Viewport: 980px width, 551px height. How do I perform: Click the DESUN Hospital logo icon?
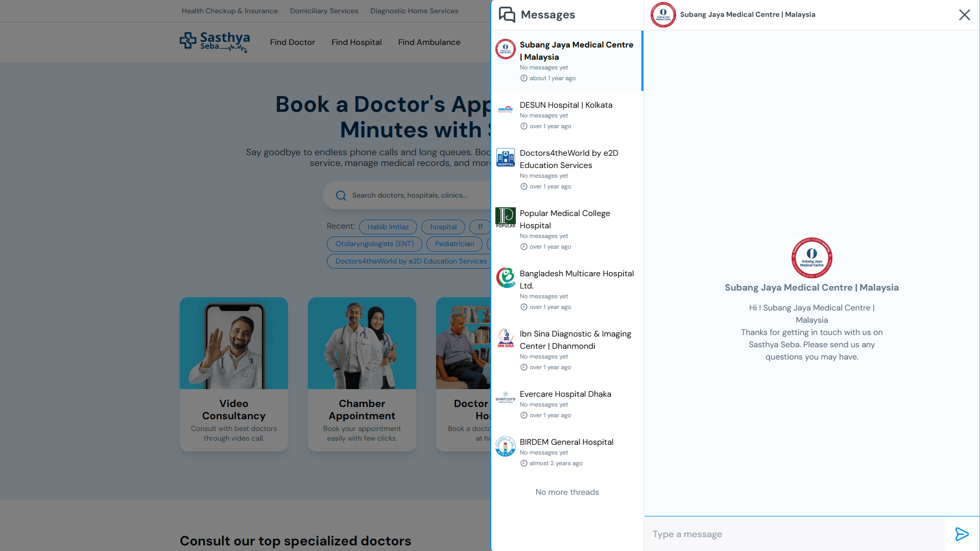[506, 109]
